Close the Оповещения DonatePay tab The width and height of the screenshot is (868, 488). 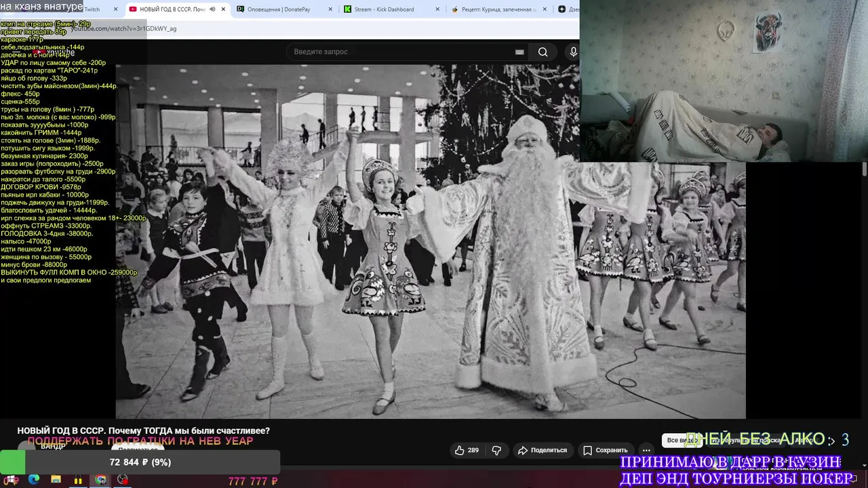click(330, 9)
